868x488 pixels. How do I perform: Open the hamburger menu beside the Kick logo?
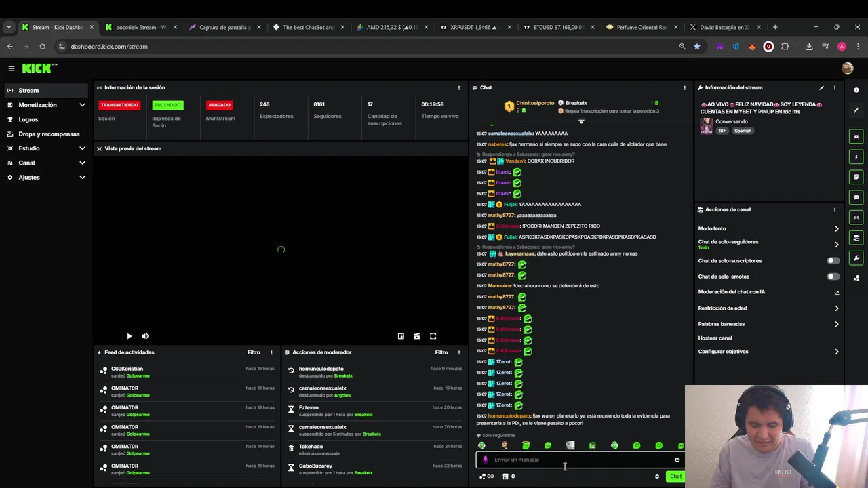point(11,68)
